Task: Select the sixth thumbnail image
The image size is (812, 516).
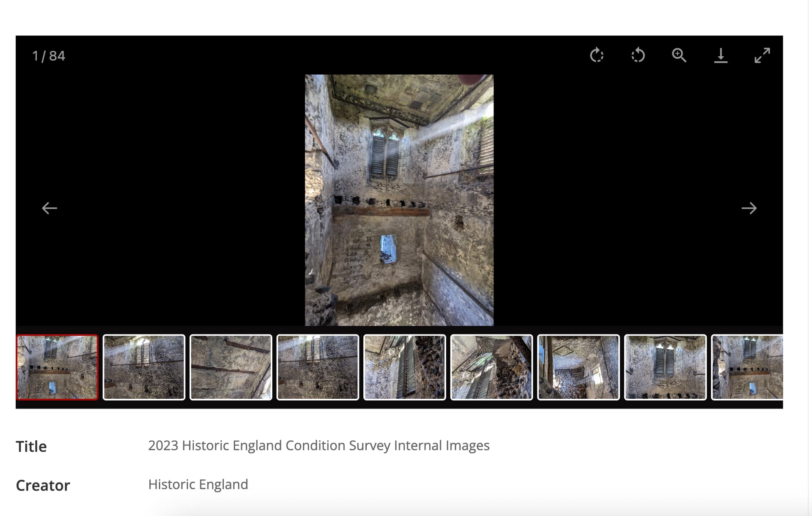Action: coord(491,367)
